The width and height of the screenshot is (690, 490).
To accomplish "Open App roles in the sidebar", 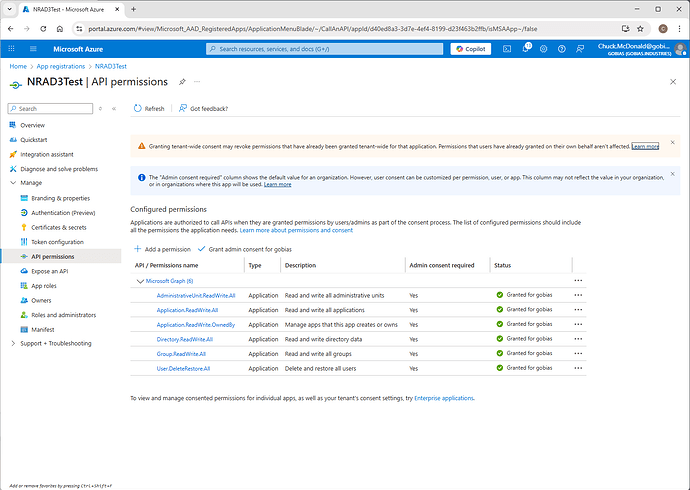I will (x=44, y=286).
